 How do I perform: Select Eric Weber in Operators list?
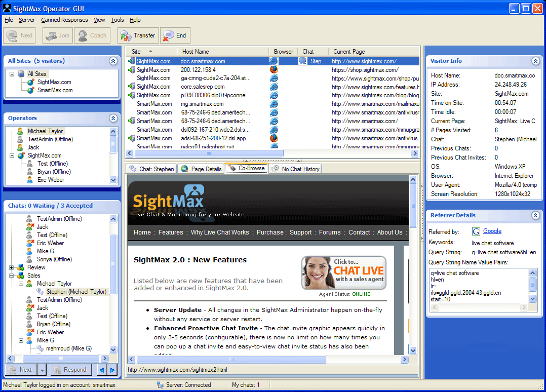51,180
